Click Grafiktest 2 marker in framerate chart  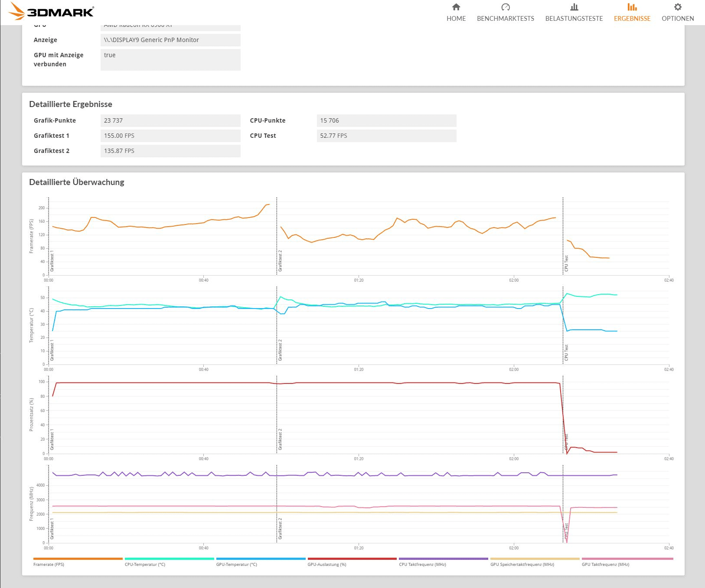pyautogui.click(x=280, y=261)
